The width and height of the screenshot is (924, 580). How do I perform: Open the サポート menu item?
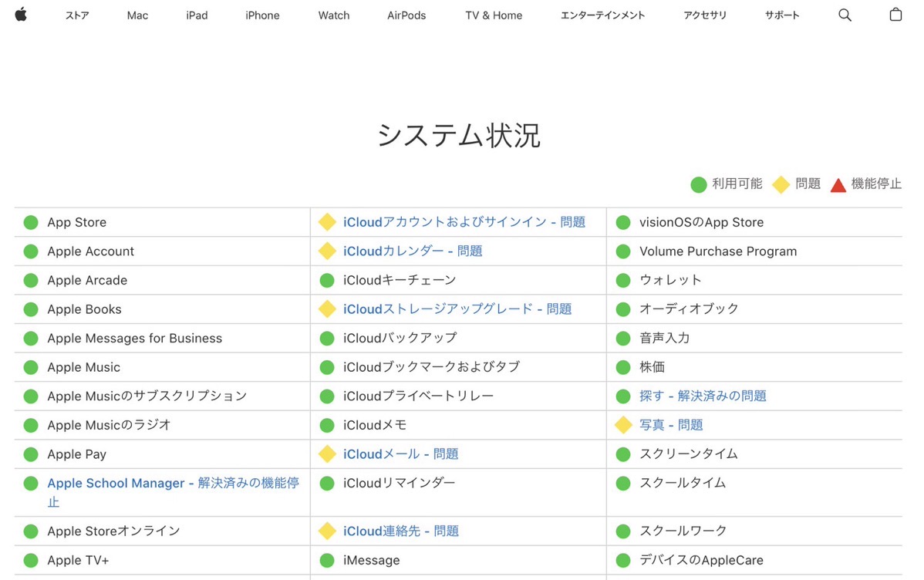click(x=782, y=15)
